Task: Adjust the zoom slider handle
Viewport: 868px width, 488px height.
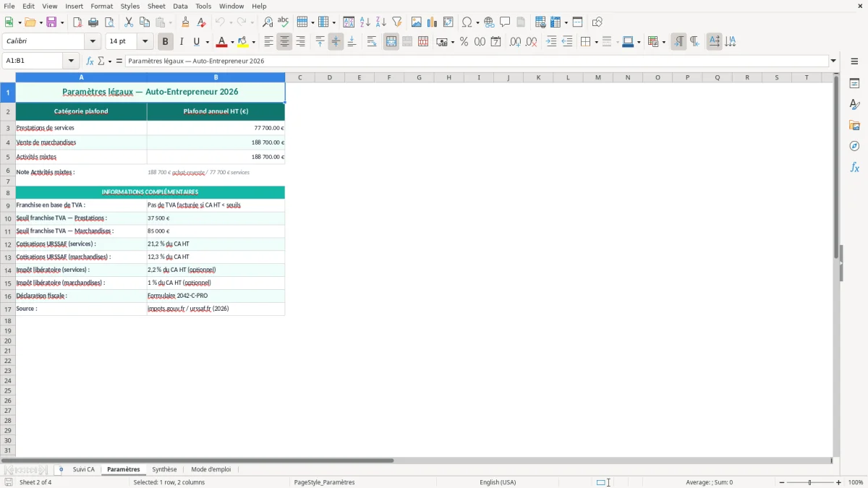Action: (x=810, y=482)
